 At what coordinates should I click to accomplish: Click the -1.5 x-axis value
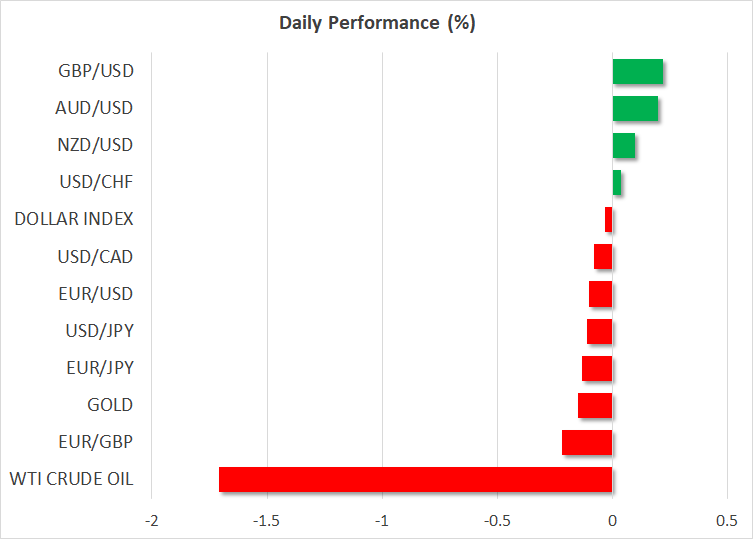tap(267, 521)
